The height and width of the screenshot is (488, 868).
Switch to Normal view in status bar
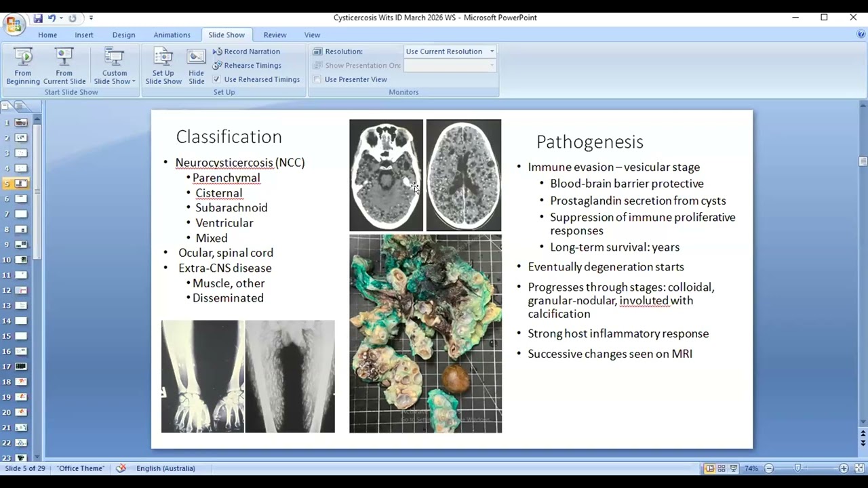click(709, 468)
